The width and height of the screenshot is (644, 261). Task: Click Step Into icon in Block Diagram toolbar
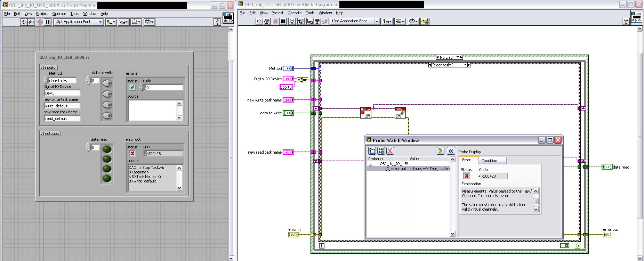[309, 22]
